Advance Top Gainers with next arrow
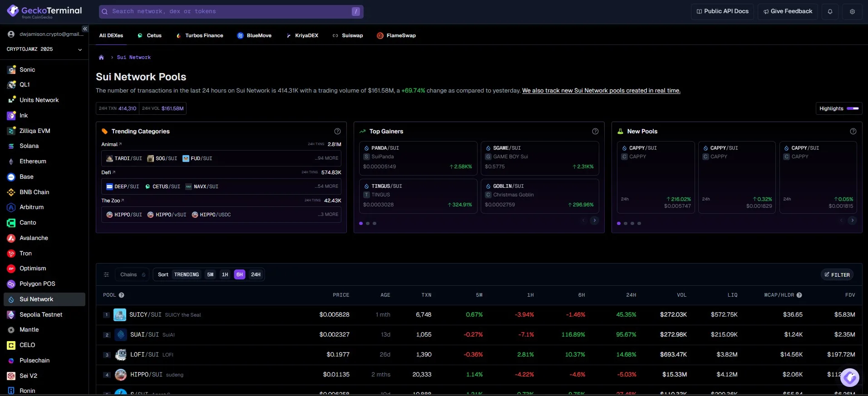Image resolution: width=868 pixels, height=396 pixels. (x=594, y=220)
